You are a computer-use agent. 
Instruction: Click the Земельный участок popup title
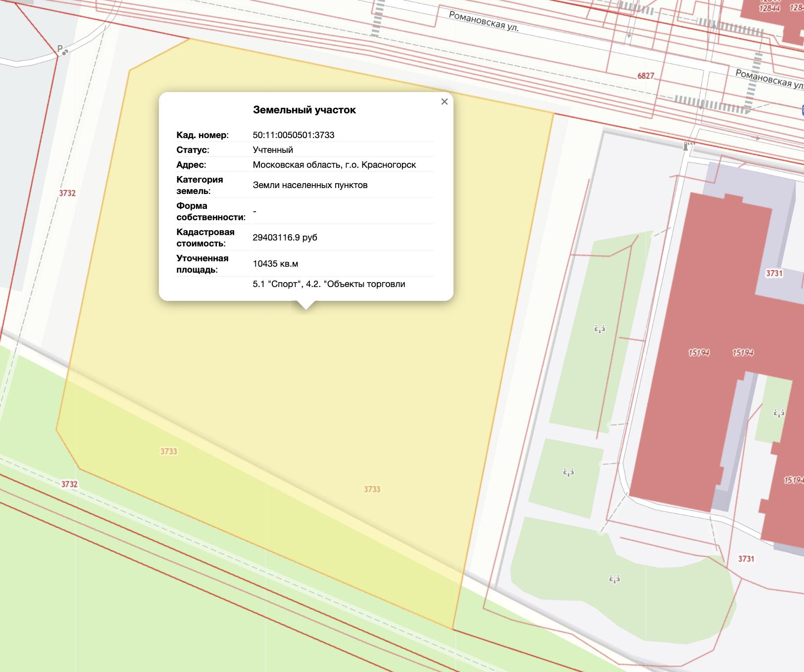304,110
